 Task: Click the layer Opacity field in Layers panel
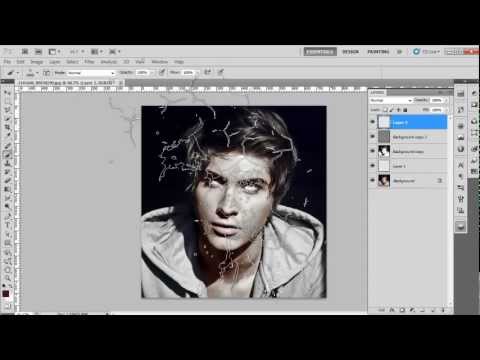tap(437, 100)
